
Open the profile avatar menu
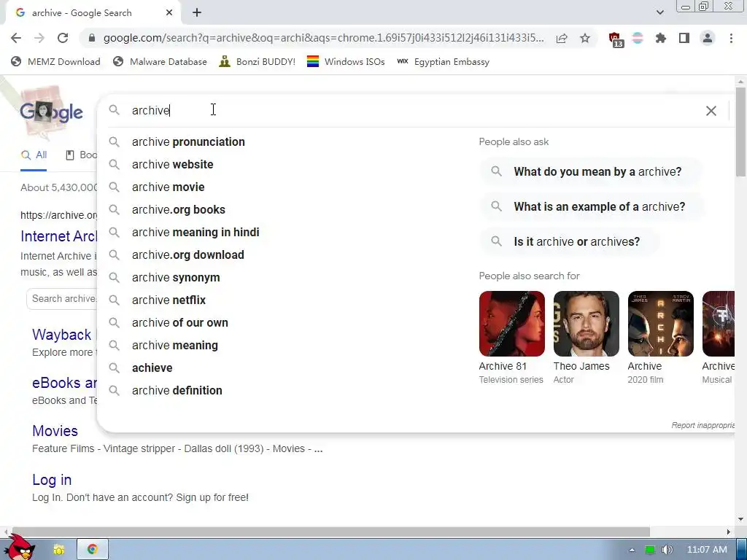click(708, 38)
